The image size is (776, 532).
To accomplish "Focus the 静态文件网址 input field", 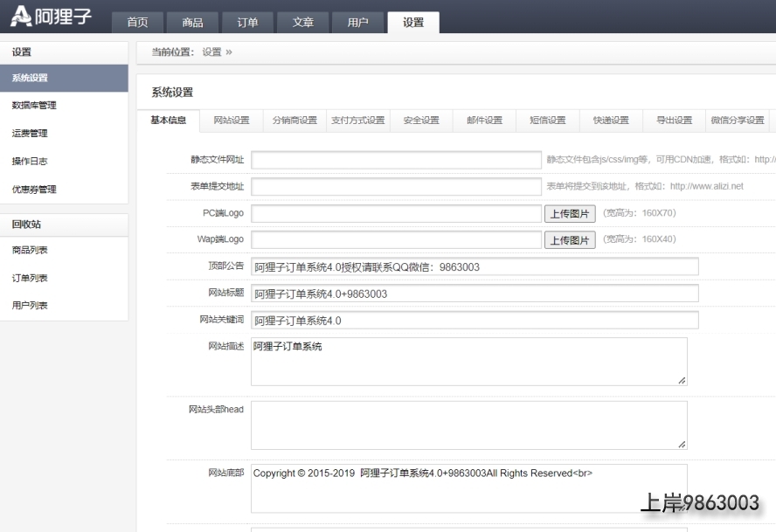I will [x=396, y=160].
